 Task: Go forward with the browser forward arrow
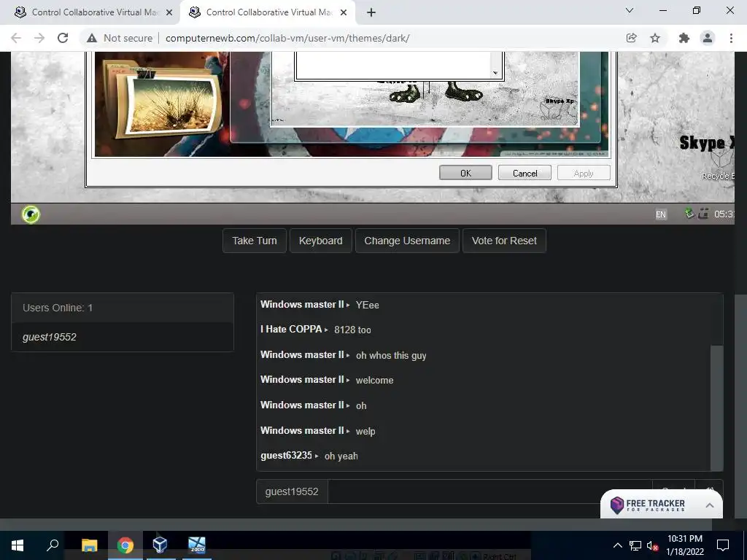point(39,38)
